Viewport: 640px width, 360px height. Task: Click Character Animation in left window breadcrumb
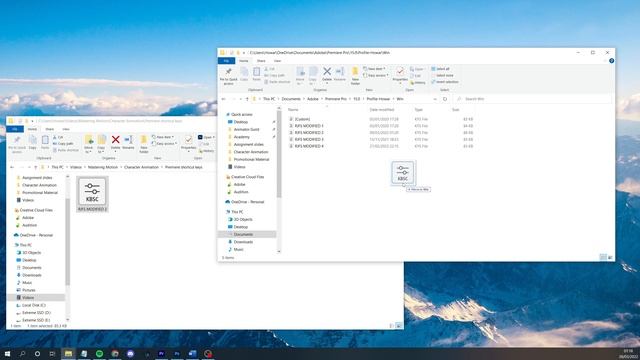coord(141,167)
